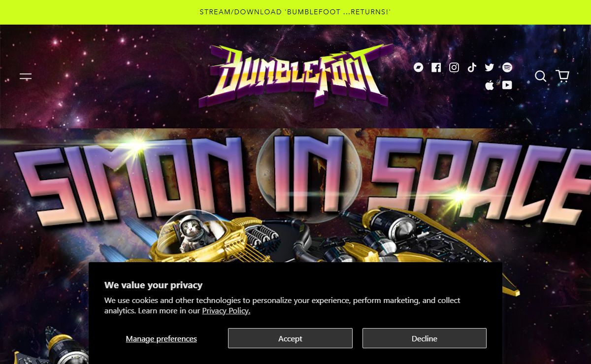Open Manage preferences for cookies
The height and width of the screenshot is (364, 591).
click(162, 338)
